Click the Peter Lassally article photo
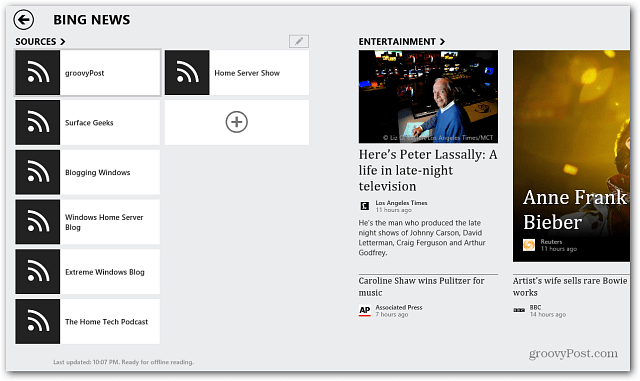 (428, 96)
